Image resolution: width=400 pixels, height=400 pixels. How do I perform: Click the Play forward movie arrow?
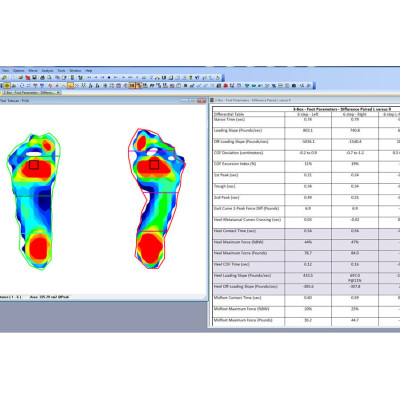click(x=124, y=77)
